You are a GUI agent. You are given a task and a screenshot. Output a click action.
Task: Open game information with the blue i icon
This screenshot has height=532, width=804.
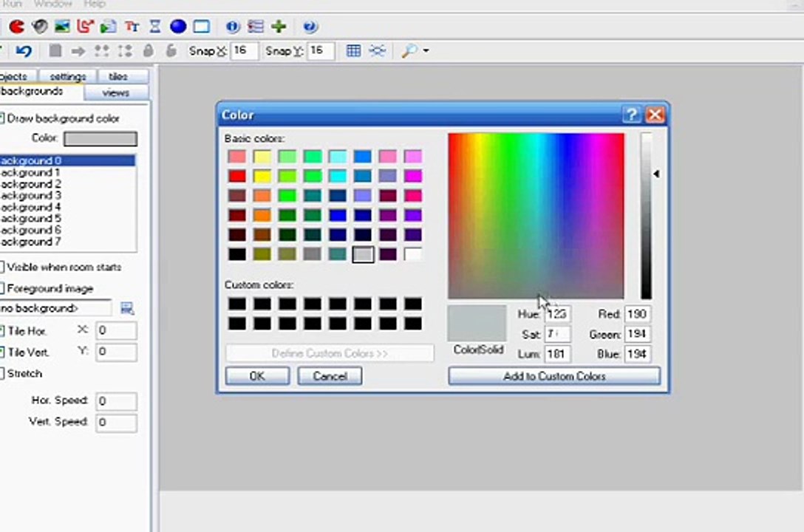coord(232,26)
